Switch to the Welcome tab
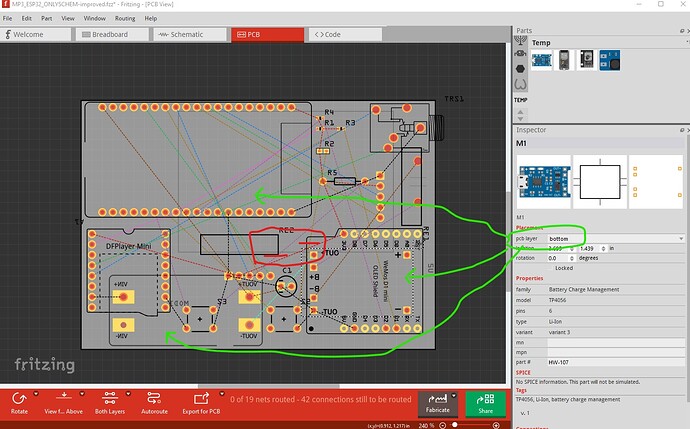Viewport: 690px width, 429px height. 36,34
